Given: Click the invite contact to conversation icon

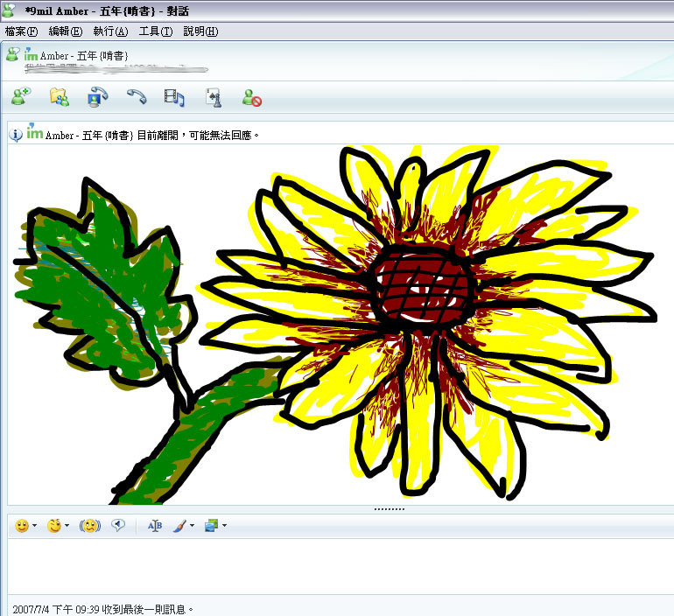Looking at the screenshot, I should click(x=21, y=96).
